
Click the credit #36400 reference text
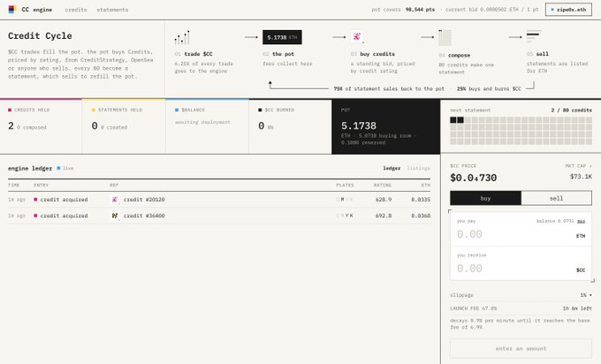tap(144, 216)
